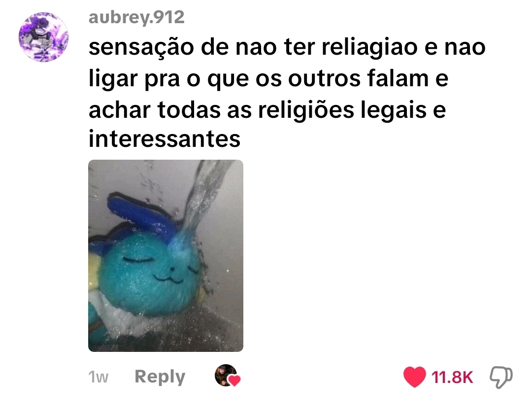Open the Vaporeon plush image attachment
The width and height of the screenshot is (532, 413).
click(166, 255)
